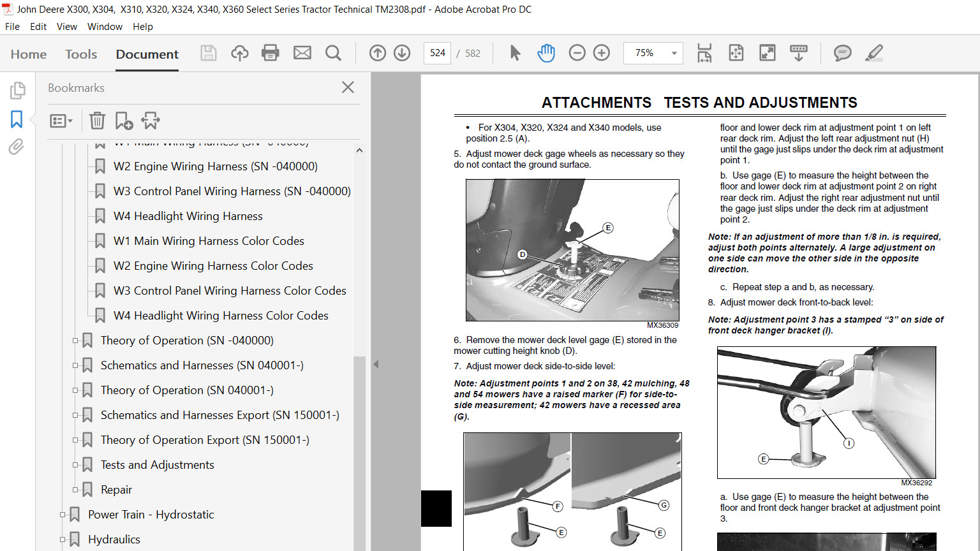Open the read mode keyboard-arrow icon

[x=799, y=53]
